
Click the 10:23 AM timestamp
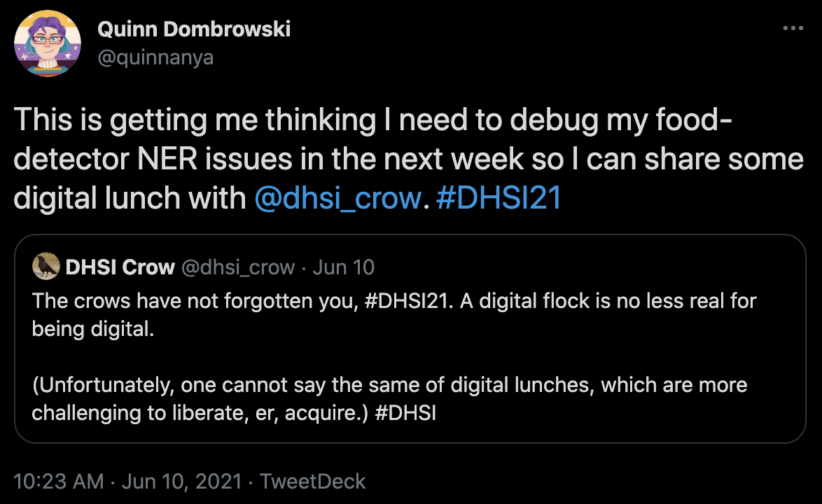click(59, 482)
